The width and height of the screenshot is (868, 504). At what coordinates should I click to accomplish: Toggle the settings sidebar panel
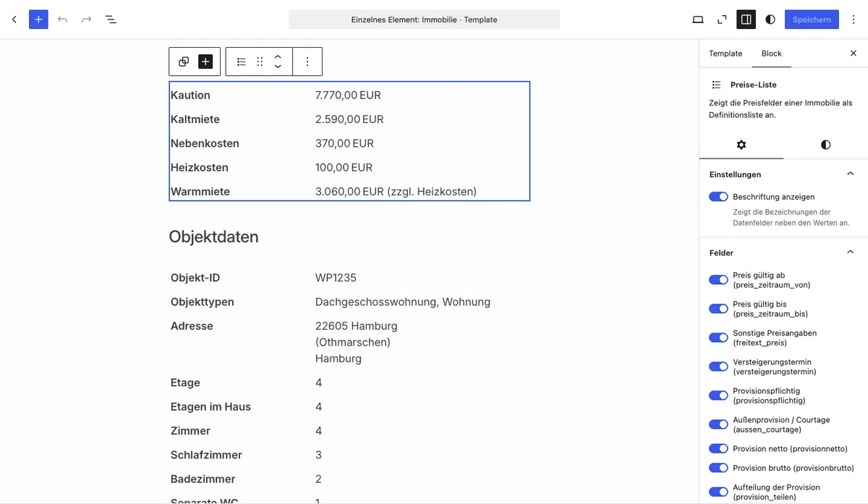click(746, 20)
